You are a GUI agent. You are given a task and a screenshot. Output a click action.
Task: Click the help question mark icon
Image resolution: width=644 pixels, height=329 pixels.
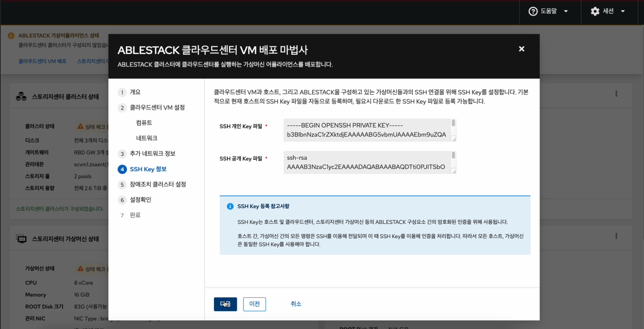coord(533,11)
